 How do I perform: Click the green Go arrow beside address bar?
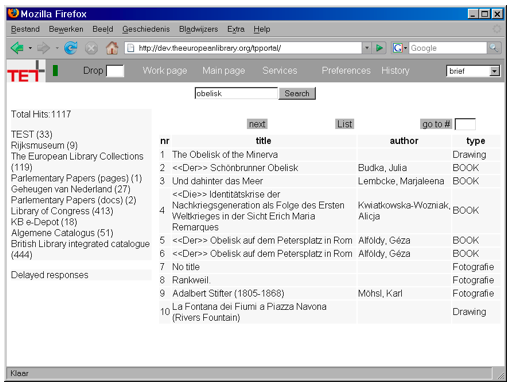(379, 48)
